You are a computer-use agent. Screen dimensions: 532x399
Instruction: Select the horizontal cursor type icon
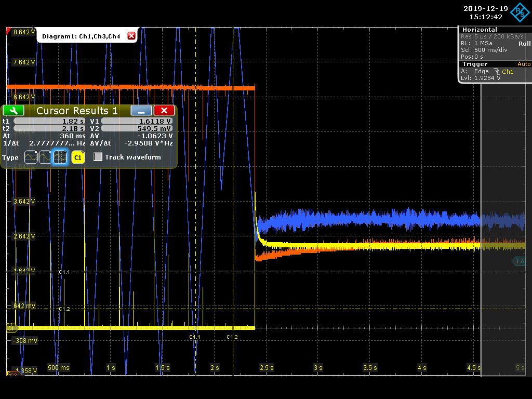pos(31,157)
